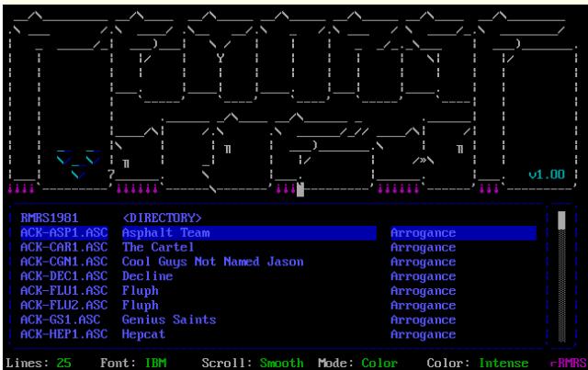Viewport: 588px width, 370px height.
Task: Click the <DIRECTORY> label
Action: click(x=161, y=219)
